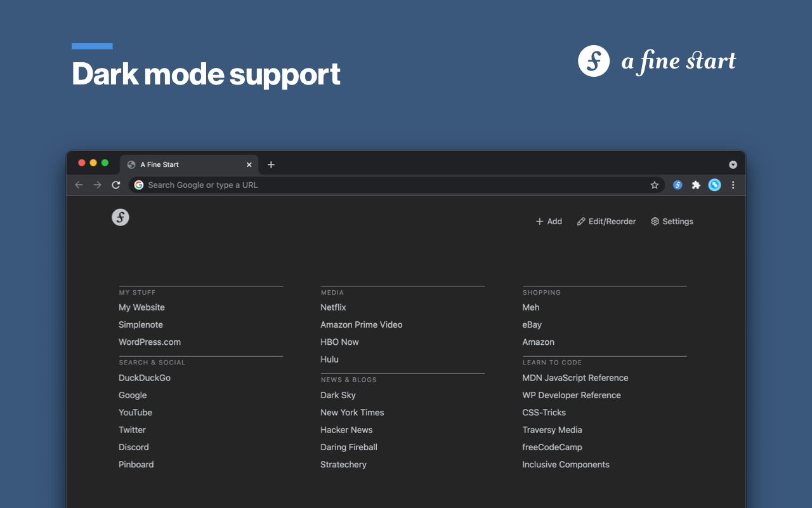Open the Daring Fireball link
812x508 pixels.
(349, 447)
